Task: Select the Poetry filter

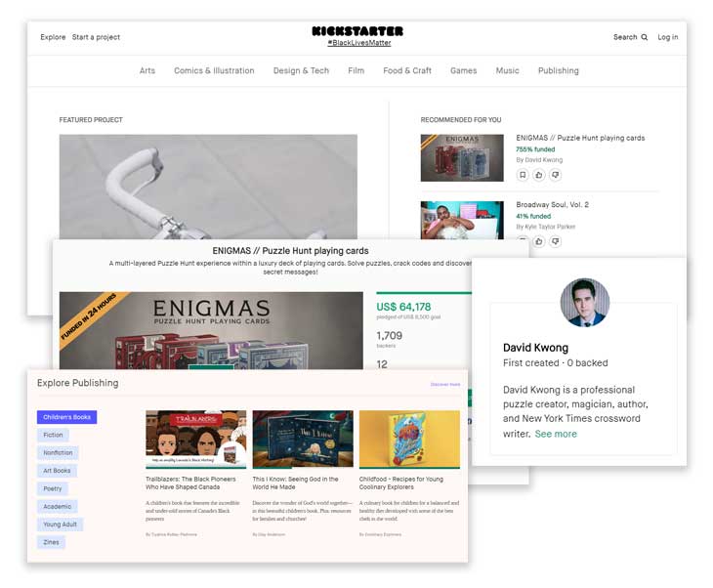Action: (x=53, y=489)
